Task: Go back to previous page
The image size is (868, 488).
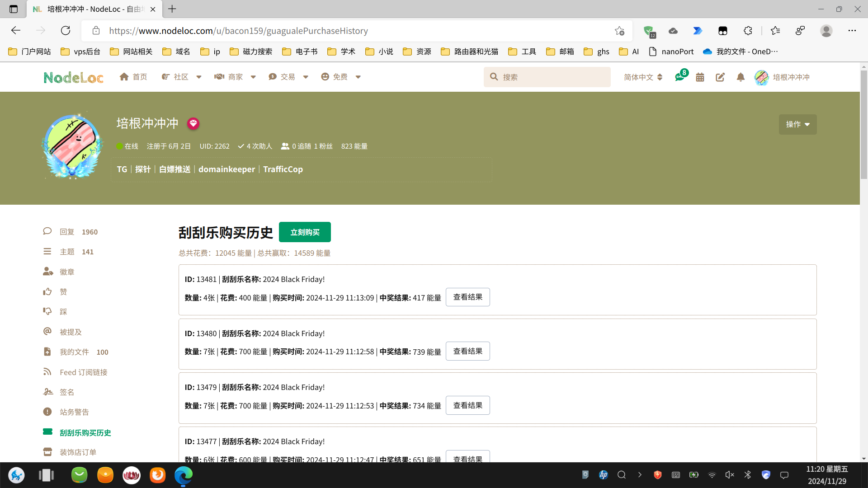Action: click(x=16, y=30)
